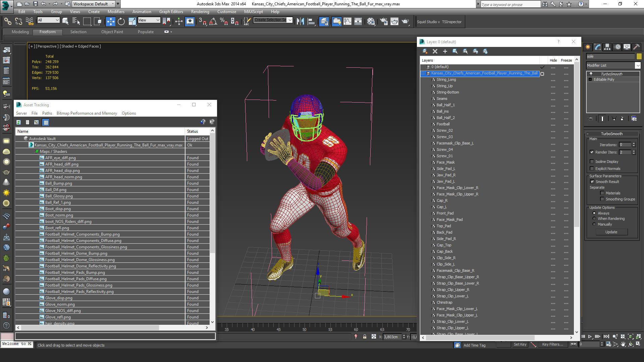Open the MAXScript menu
644x362 pixels.
click(x=253, y=11)
